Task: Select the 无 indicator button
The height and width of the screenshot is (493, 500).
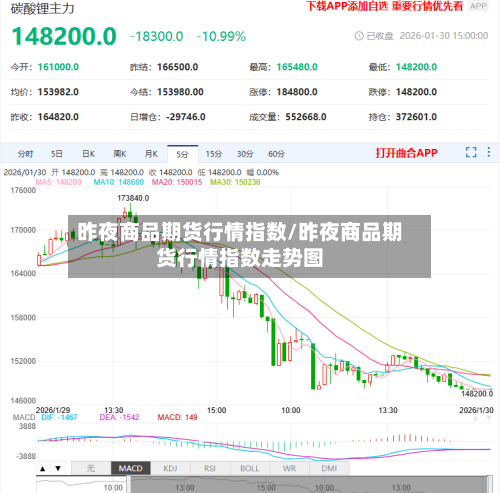Action: tap(91, 468)
